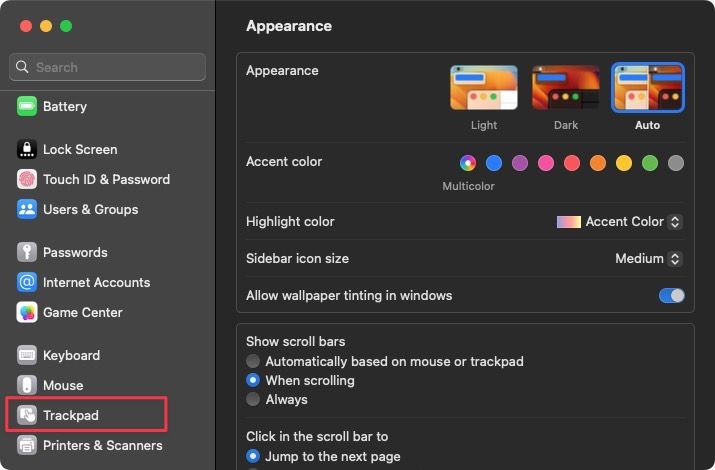Go to Keyboard settings in sidebar
Screen dimensions: 715x470
tap(71, 355)
